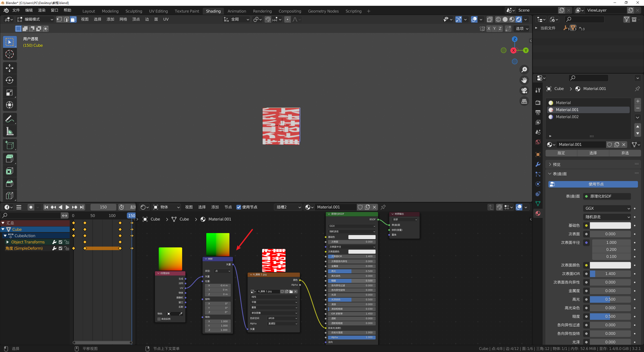
Task: Select the Rotate tool
Action: (x=10, y=80)
